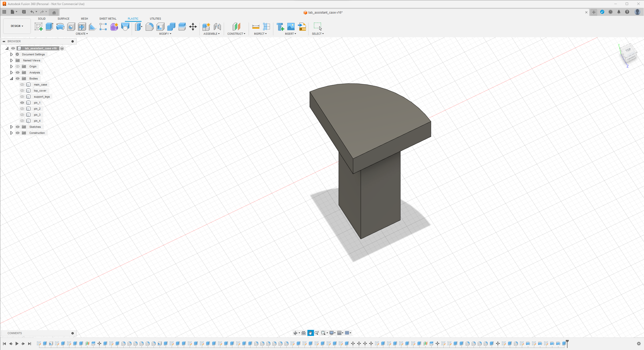Toggle visibility of support_legs body
The width and height of the screenshot is (644, 350).
point(22,97)
